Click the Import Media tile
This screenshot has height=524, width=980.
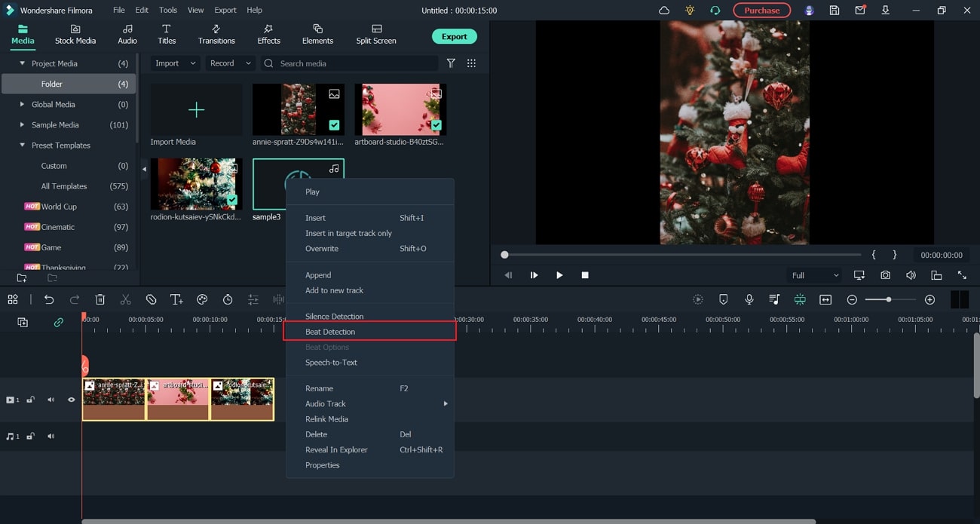pyautogui.click(x=196, y=110)
